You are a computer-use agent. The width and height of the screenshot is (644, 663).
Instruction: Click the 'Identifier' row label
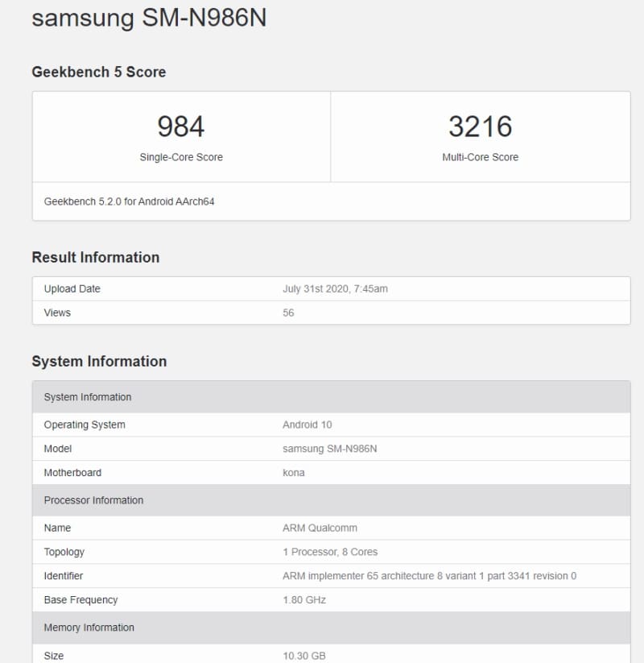pyautogui.click(x=64, y=576)
